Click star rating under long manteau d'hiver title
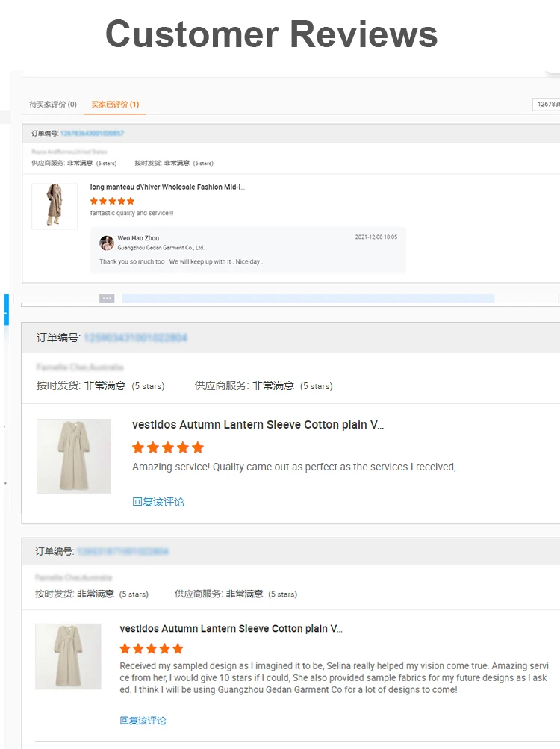This screenshot has height=749, width=560. pos(112,201)
